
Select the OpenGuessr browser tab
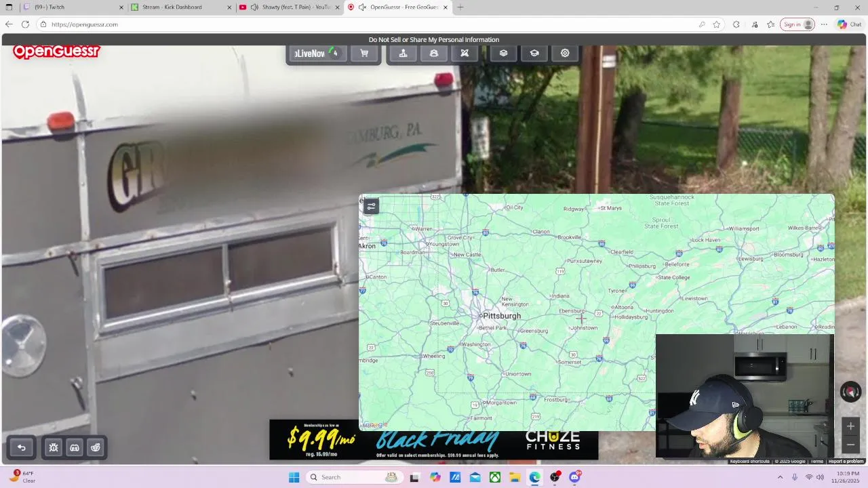click(399, 7)
